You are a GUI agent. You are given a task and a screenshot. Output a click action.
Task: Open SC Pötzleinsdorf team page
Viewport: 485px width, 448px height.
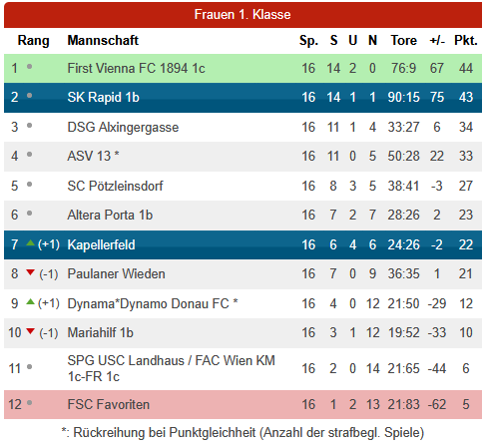[x=115, y=186]
